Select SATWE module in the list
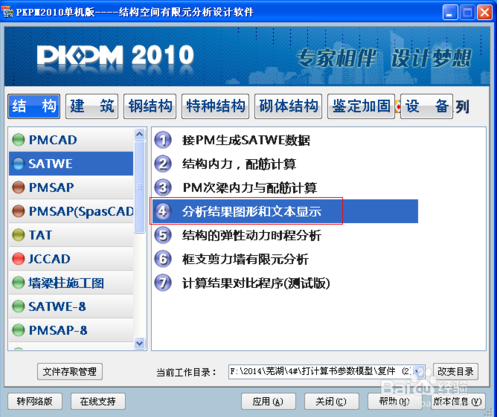 [x=71, y=163]
